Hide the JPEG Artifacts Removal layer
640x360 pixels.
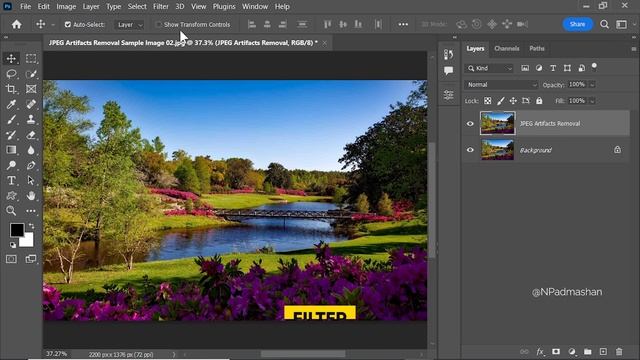[470, 123]
